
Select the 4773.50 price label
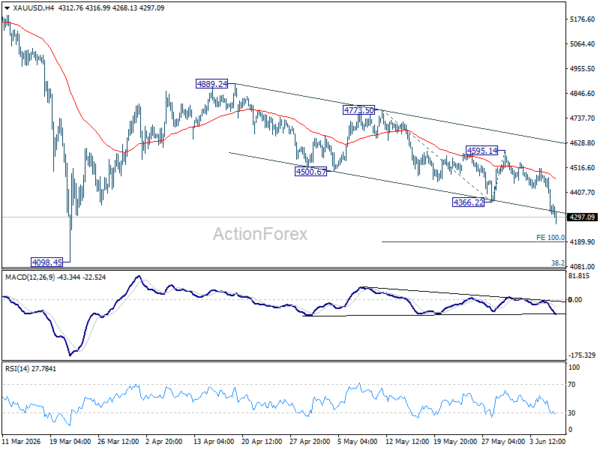click(x=359, y=110)
